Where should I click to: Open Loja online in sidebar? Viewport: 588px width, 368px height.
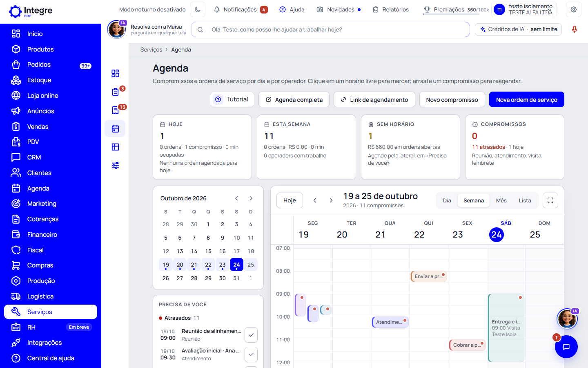point(51,96)
